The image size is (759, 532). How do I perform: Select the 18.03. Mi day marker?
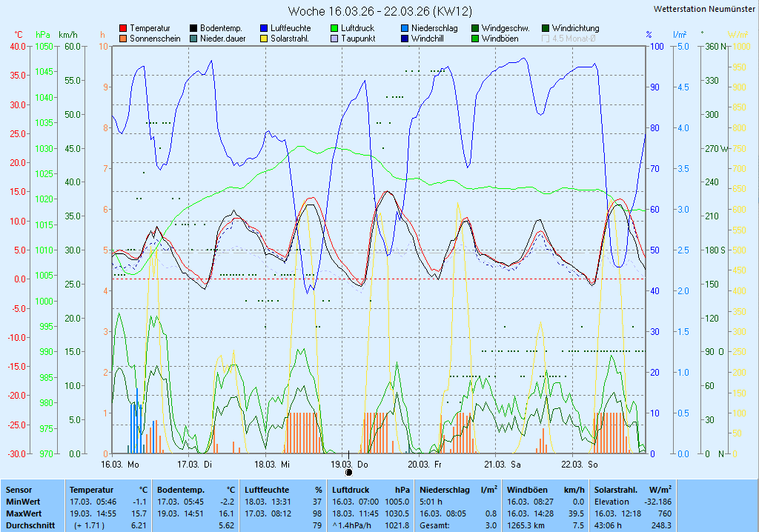(x=272, y=464)
